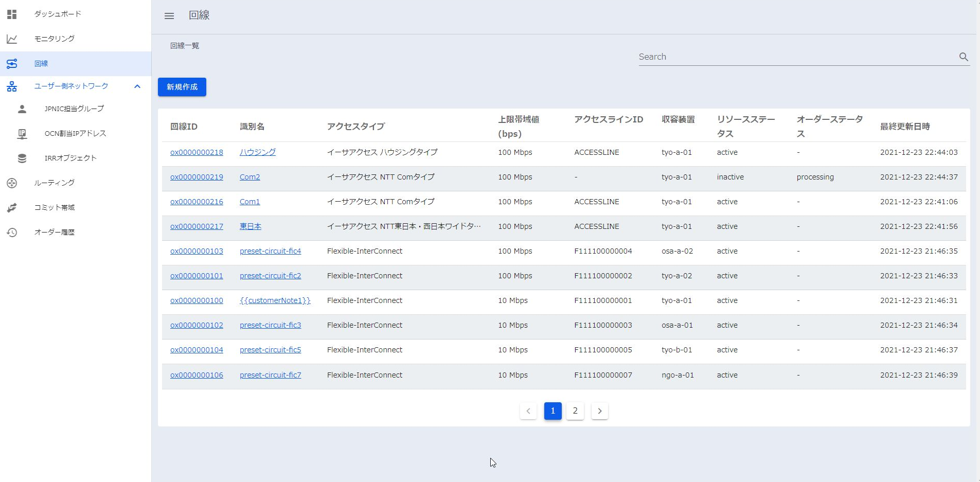Viewport: 980px width, 482px height.
Task: Click the JPNIC担当グループ person icon
Action: 22,109
